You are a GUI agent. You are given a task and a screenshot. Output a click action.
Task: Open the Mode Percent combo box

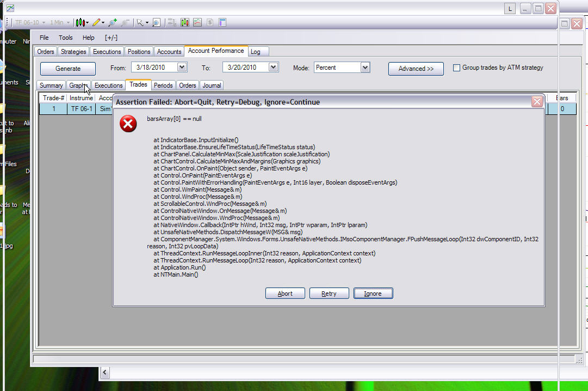pyautogui.click(x=342, y=68)
